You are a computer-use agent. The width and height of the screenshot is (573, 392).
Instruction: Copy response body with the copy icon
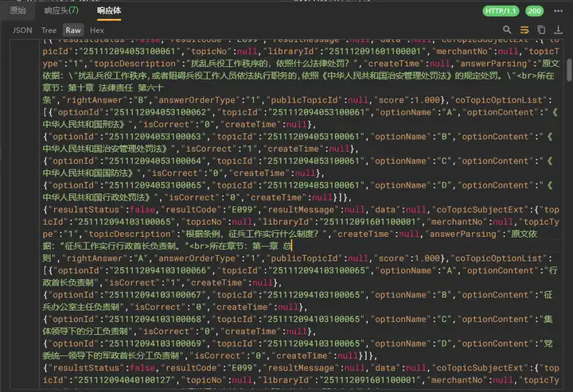coord(541,30)
